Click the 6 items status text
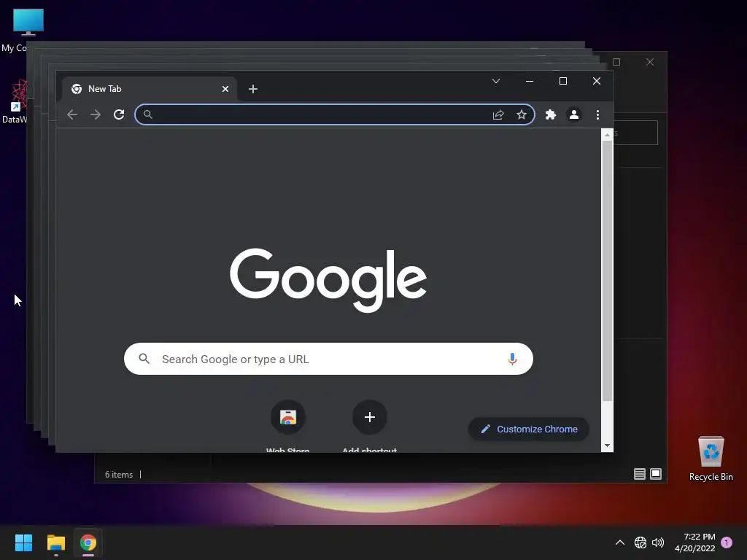The height and width of the screenshot is (560, 747). coord(119,475)
